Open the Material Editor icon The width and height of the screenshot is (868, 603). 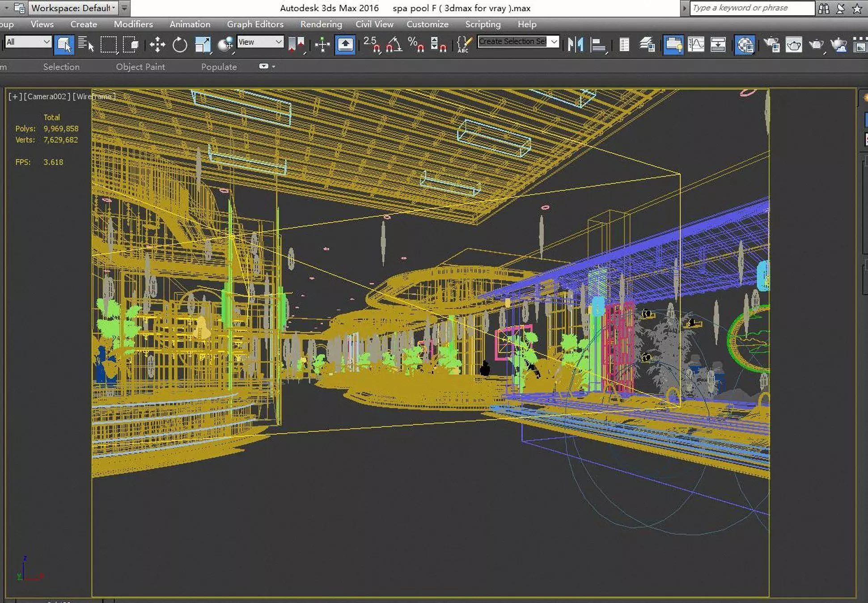[745, 45]
